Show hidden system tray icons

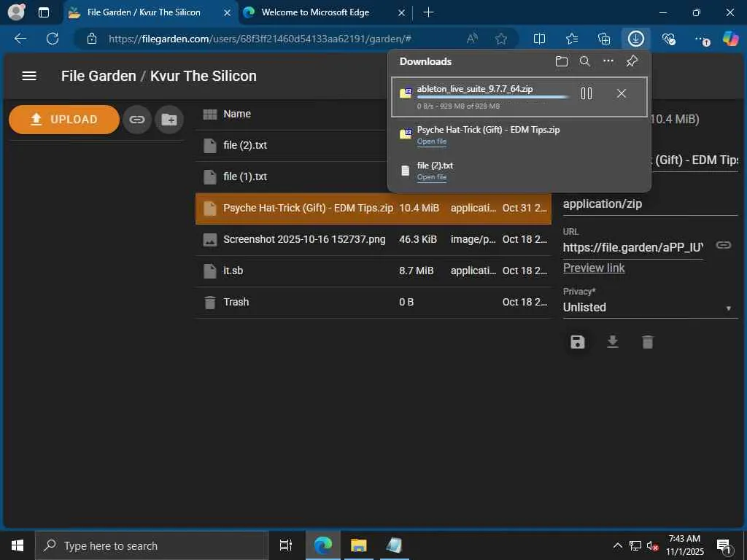(x=617, y=545)
